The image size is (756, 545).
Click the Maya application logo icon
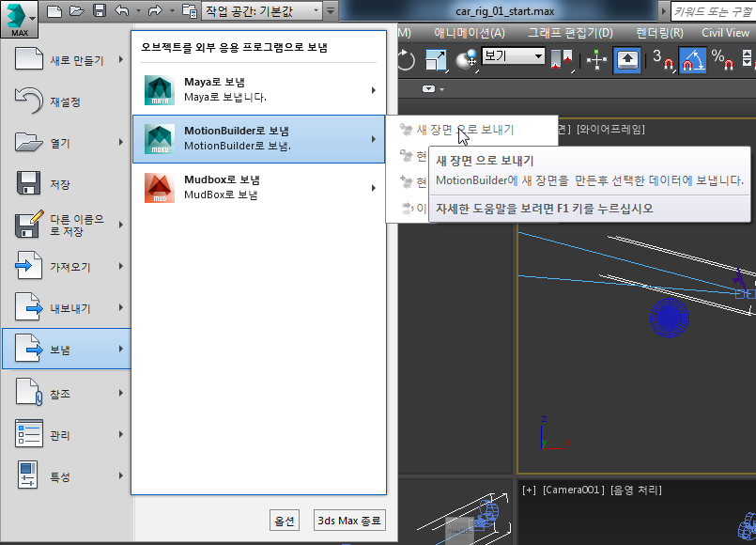pos(160,90)
